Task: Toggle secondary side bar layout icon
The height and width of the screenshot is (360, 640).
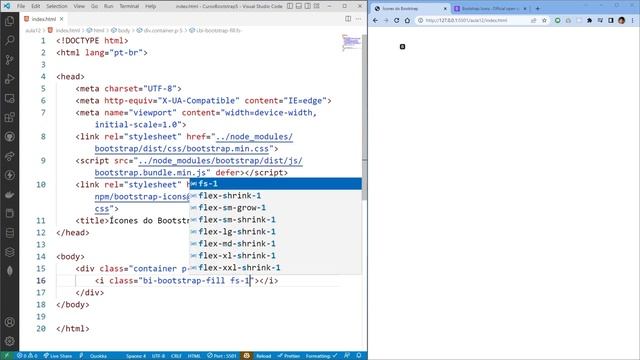Action: [308, 6]
